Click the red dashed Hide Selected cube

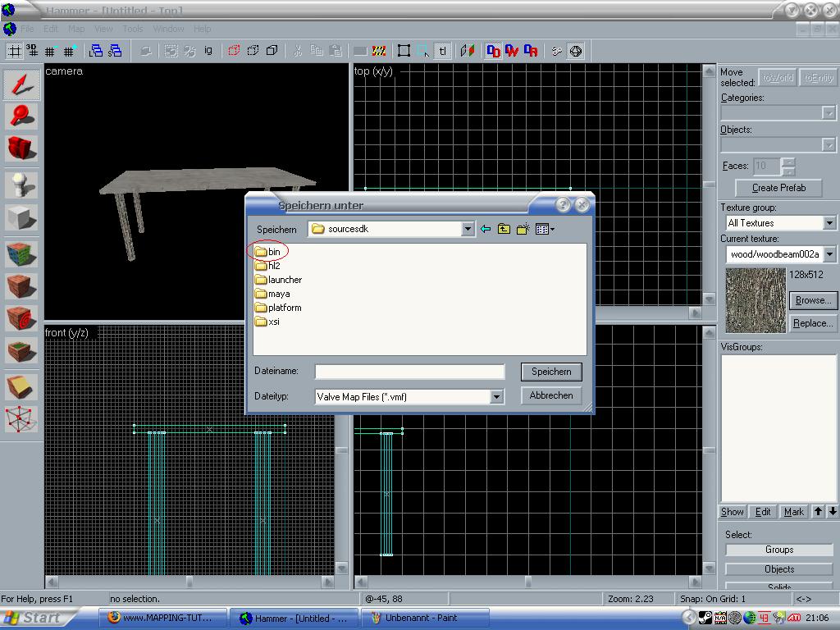234,51
